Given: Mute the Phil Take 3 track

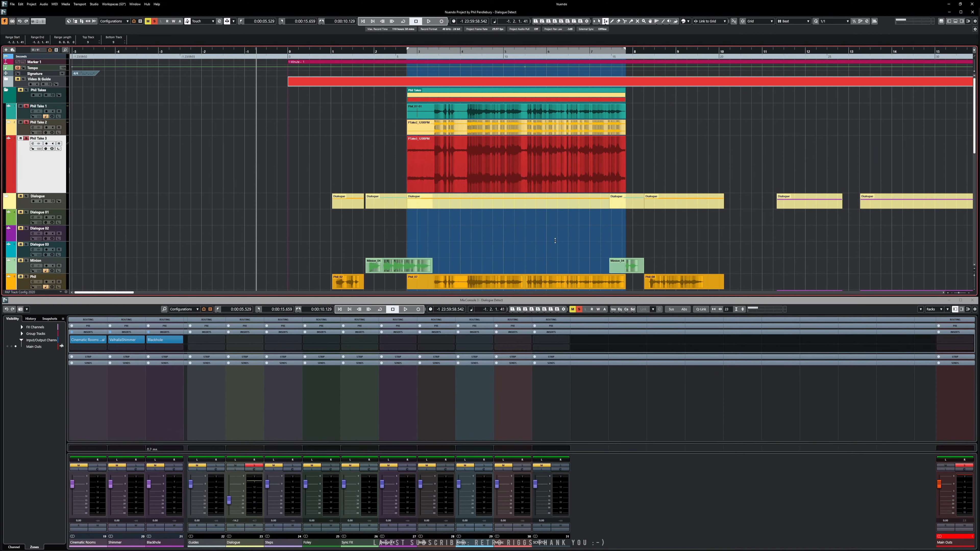Looking at the screenshot, I should coord(20,139).
